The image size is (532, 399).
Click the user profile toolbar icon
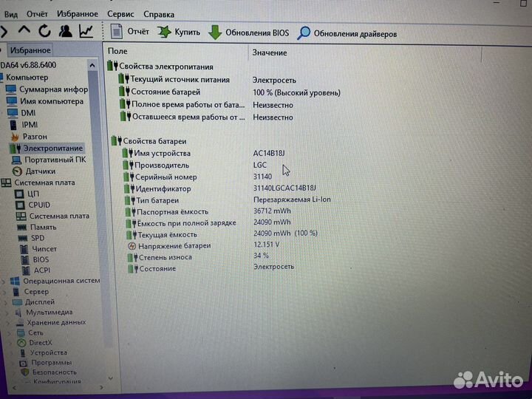65,31
